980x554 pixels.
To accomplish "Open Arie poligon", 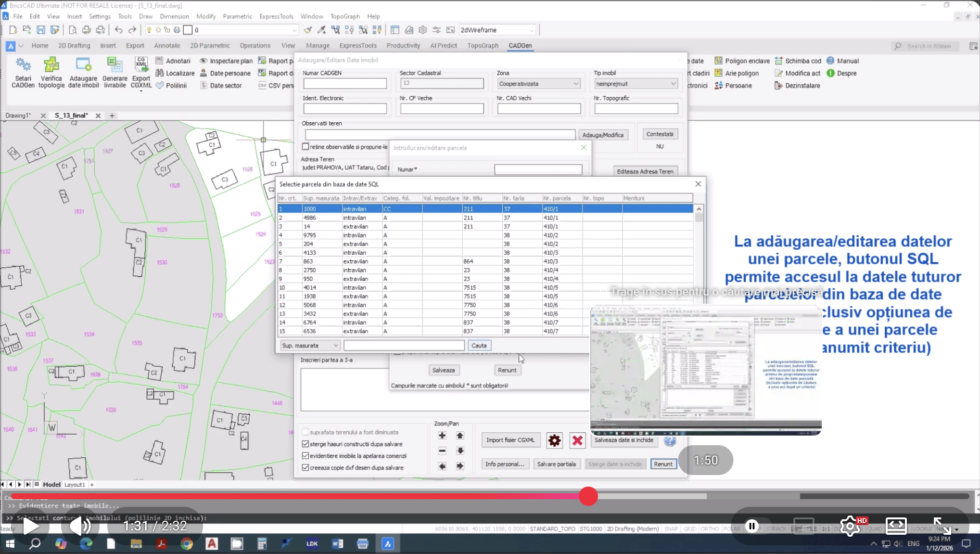I will tap(737, 73).
